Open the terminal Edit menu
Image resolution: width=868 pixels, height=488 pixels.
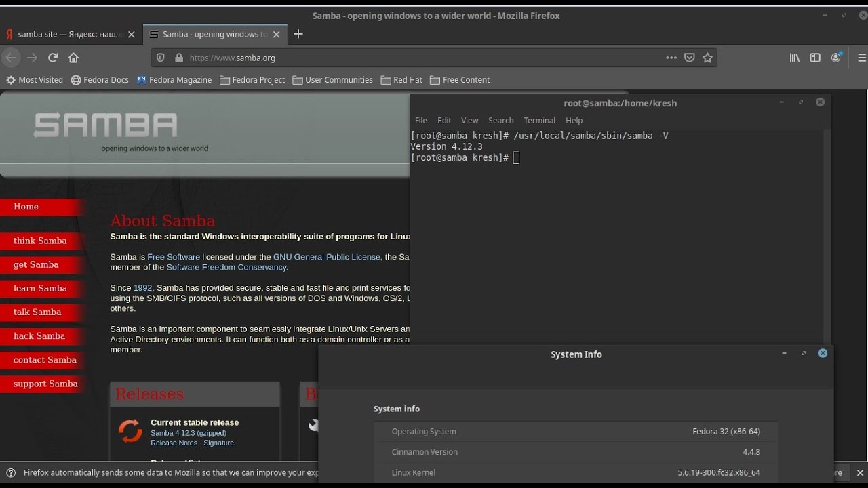(x=444, y=120)
